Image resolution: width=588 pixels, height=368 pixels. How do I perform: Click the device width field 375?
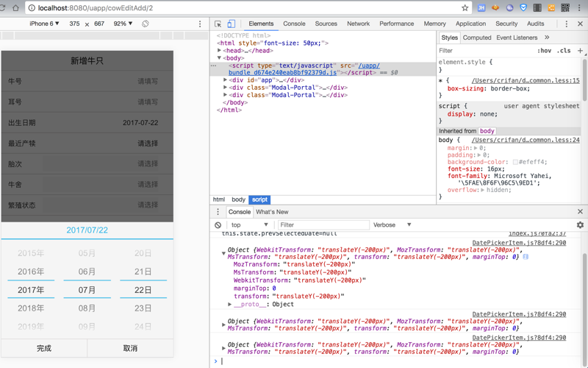74,24
